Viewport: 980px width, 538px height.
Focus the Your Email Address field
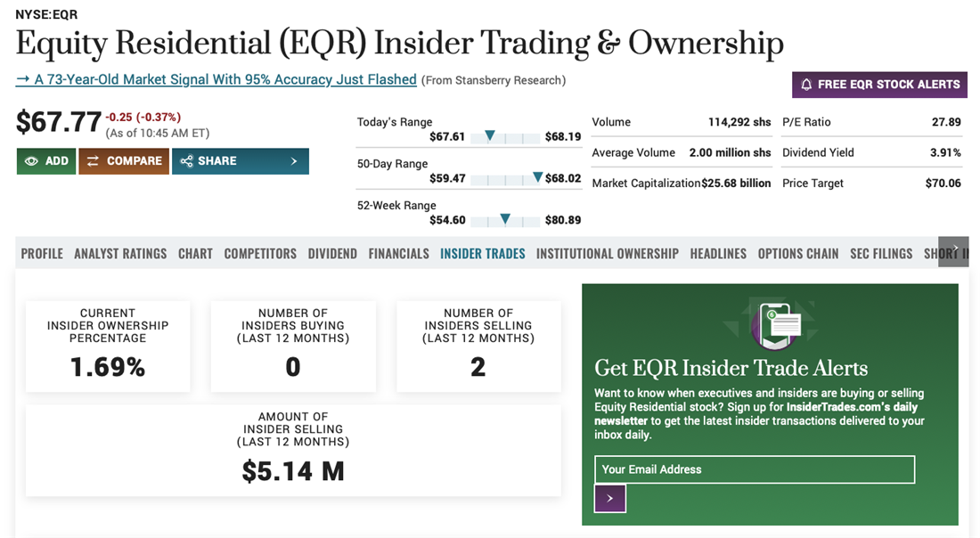754,469
